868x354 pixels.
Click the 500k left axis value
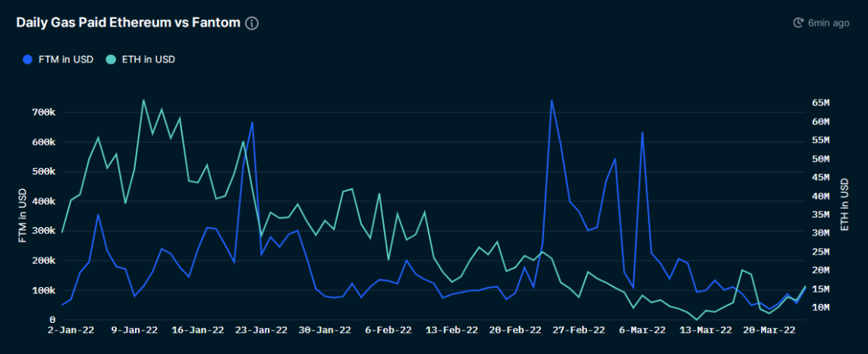tap(44, 172)
